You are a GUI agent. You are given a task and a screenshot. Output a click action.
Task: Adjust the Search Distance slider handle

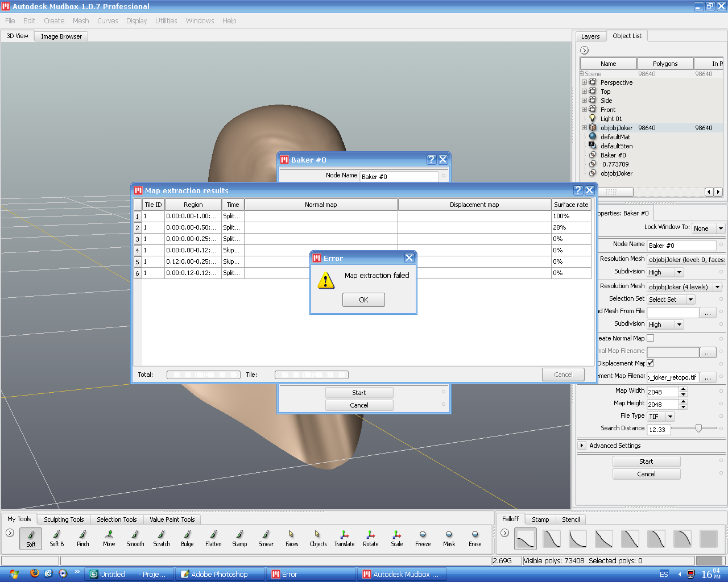[698, 428]
